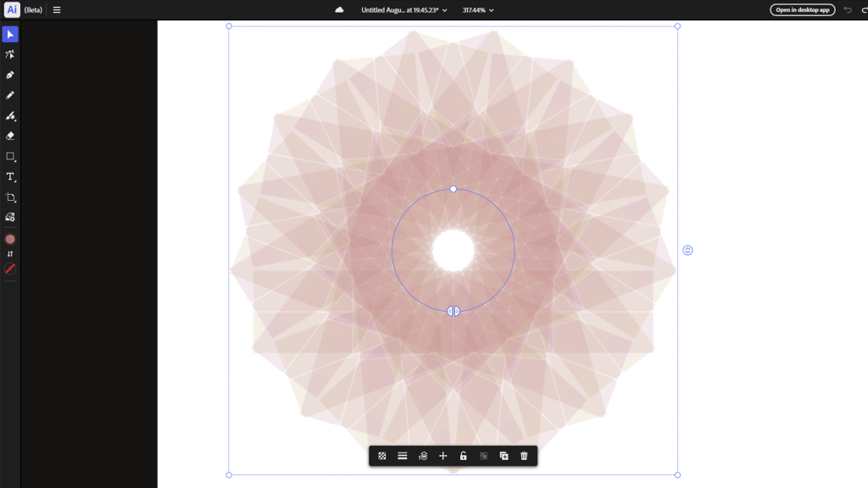Image resolution: width=868 pixels, height=488 pixels.
Task: Open the opacity checkerboard control
Action: 382,456
